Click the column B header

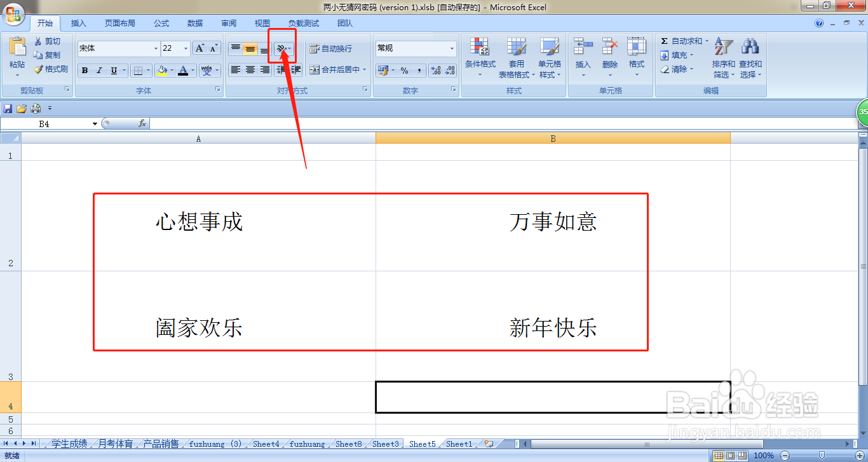(553, 138)
